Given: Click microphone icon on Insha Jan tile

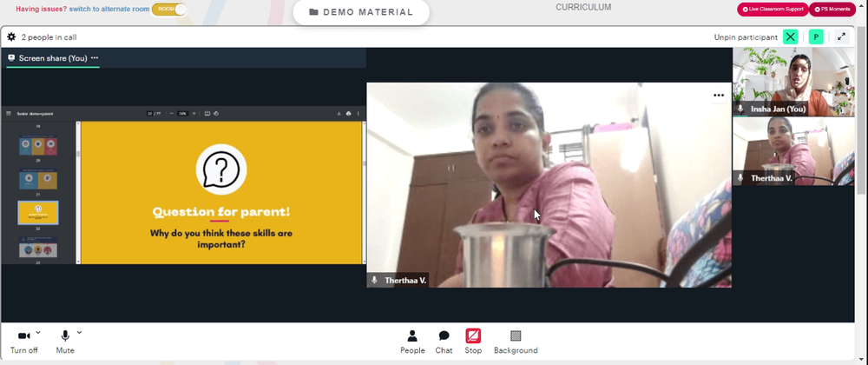Looking at the screenshot, I should point(740,109).
